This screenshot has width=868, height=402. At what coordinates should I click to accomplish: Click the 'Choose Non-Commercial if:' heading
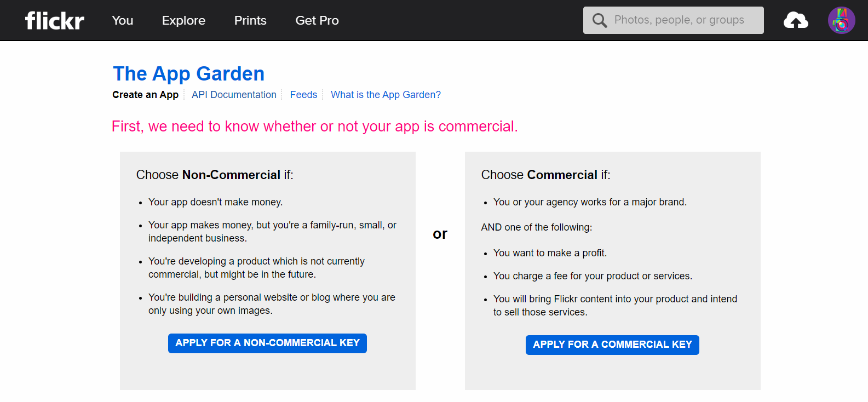tap(215, 175)
